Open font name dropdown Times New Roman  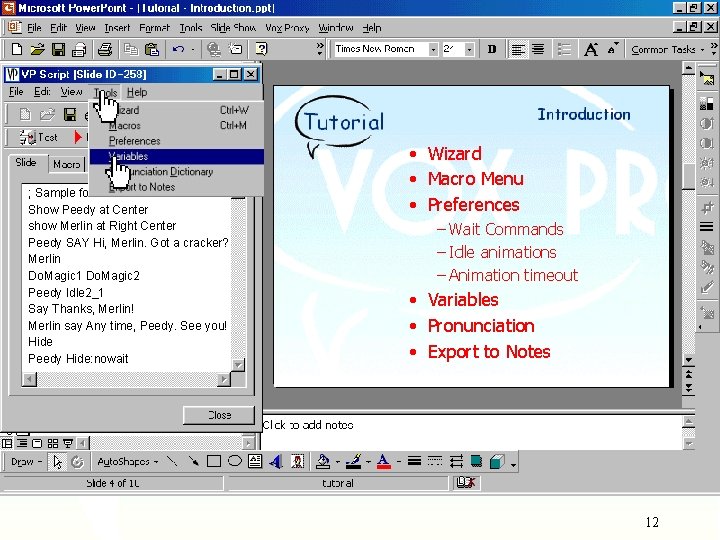[x=433, y=49]
